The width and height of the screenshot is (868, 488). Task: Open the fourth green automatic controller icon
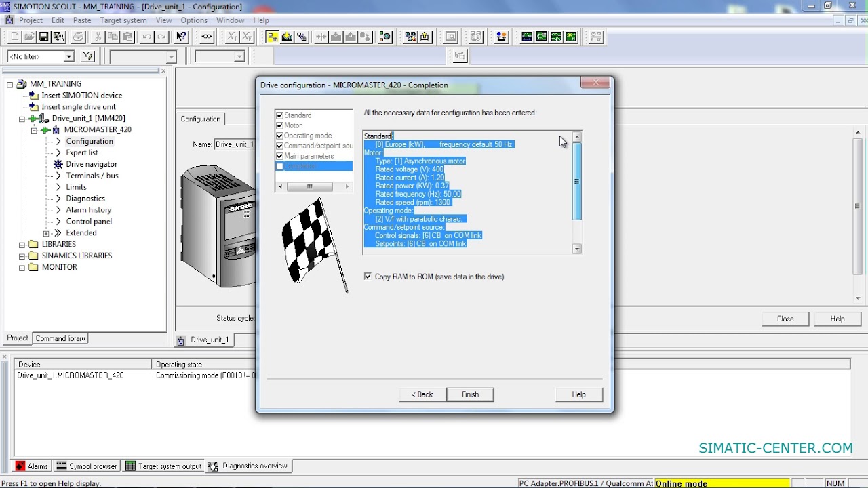(x=571, y=37)
